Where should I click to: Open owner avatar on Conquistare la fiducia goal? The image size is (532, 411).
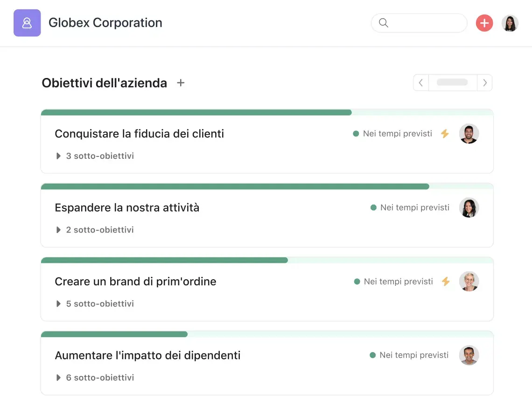(x=469, y=134)
